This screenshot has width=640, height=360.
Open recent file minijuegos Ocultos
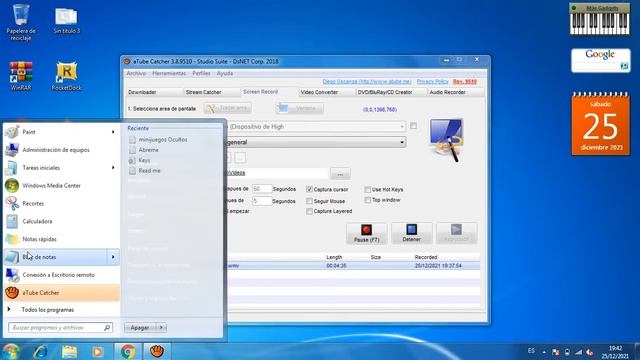point(162,140)
